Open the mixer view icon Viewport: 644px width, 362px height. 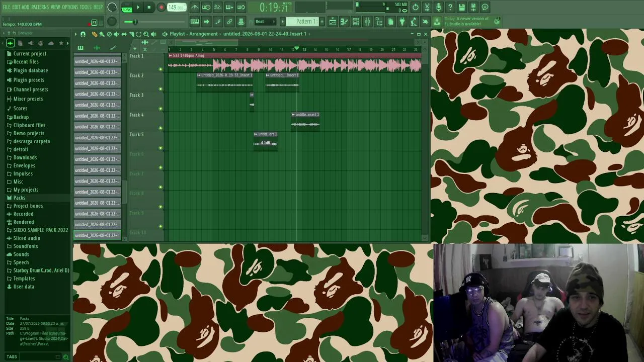coord(367,22)
